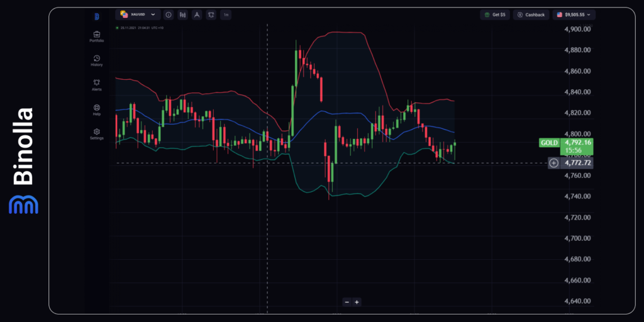644x322 pixels.
Task: Open the drawing tools compass icon
Action: 197,15
